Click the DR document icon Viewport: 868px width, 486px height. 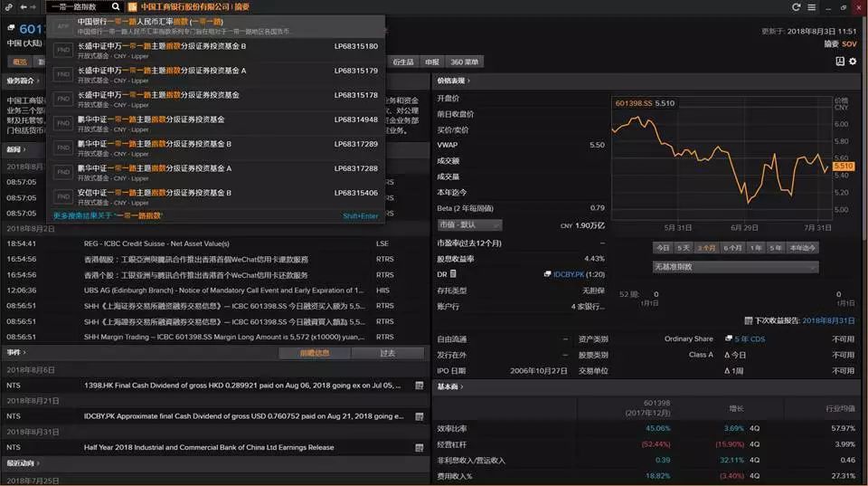click(453, 273)
